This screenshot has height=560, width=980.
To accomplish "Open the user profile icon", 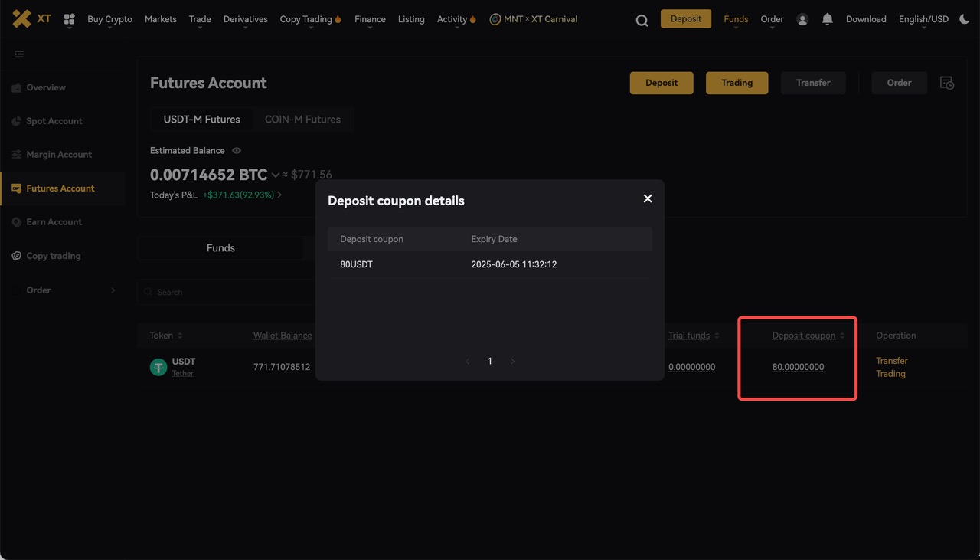I will pos(802,19).
